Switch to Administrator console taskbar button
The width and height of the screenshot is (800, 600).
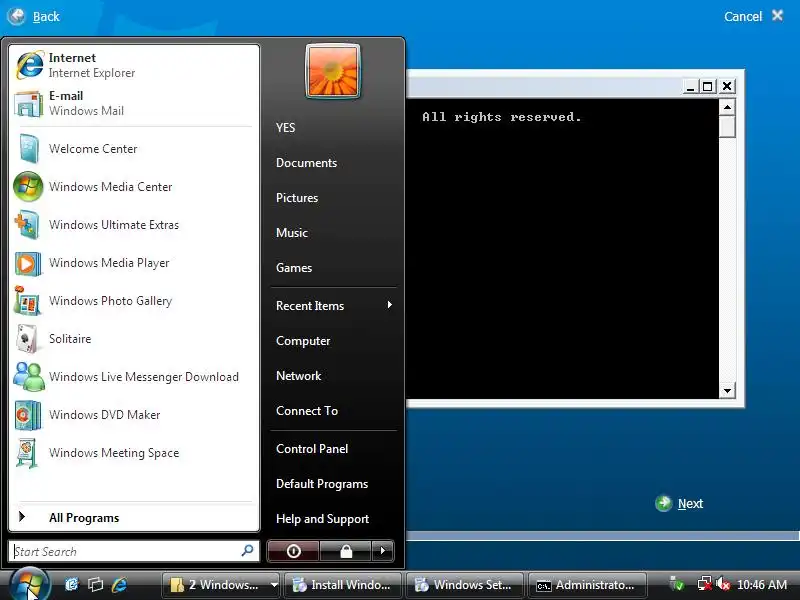(x=587, y=585)
